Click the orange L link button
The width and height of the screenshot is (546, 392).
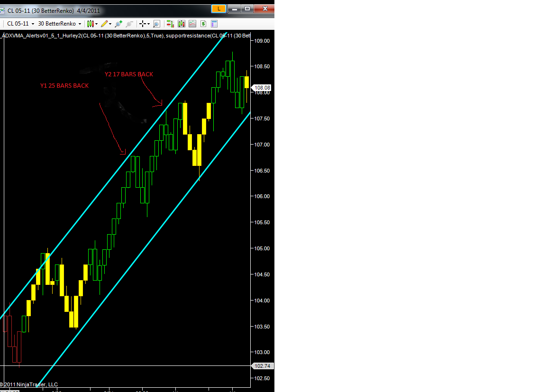[x=218, y=9]
